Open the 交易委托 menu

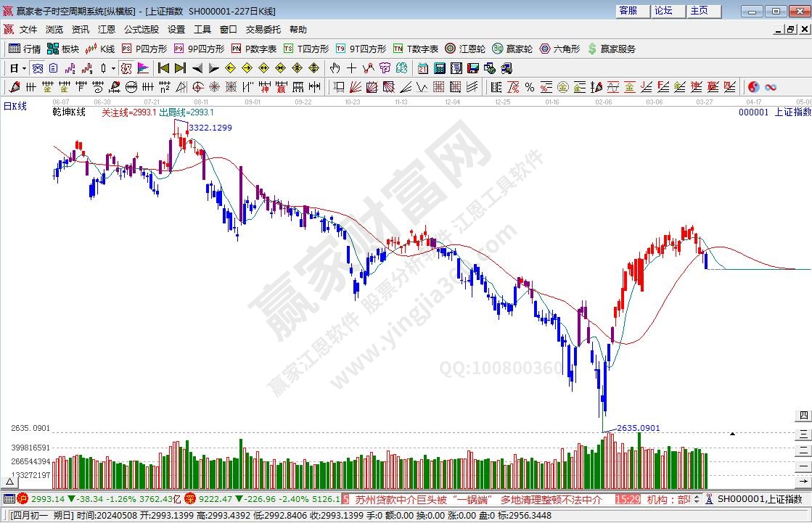[263, 30]
